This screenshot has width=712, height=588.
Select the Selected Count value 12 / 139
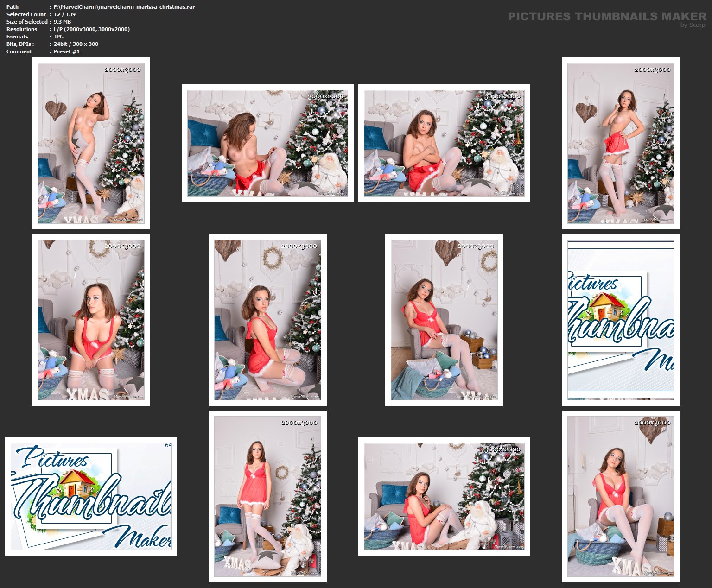click(x=64, y=14)
